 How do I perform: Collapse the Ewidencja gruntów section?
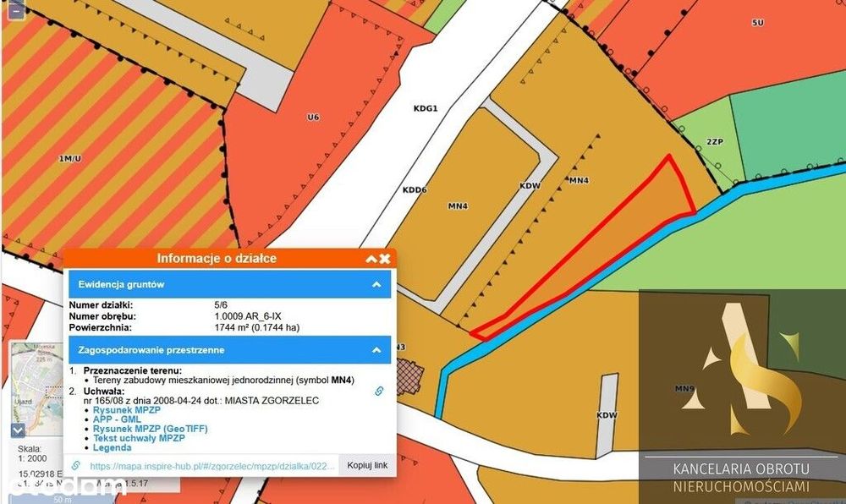(x=376, y=284)
